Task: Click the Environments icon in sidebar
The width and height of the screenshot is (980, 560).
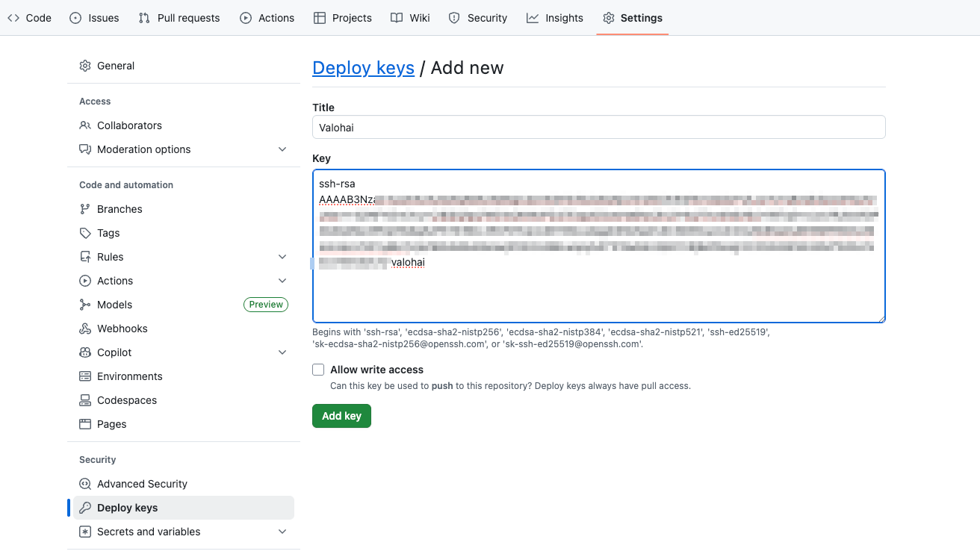Action: [85, 376]
